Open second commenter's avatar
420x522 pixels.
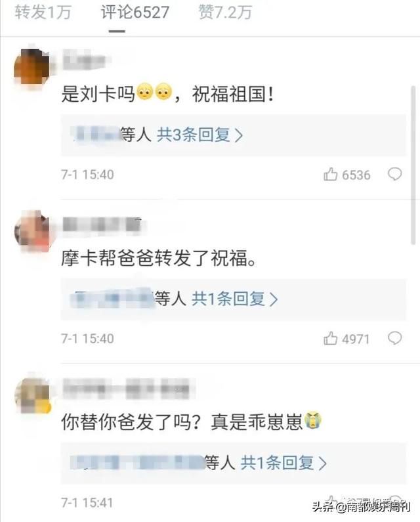coord(31,230)
